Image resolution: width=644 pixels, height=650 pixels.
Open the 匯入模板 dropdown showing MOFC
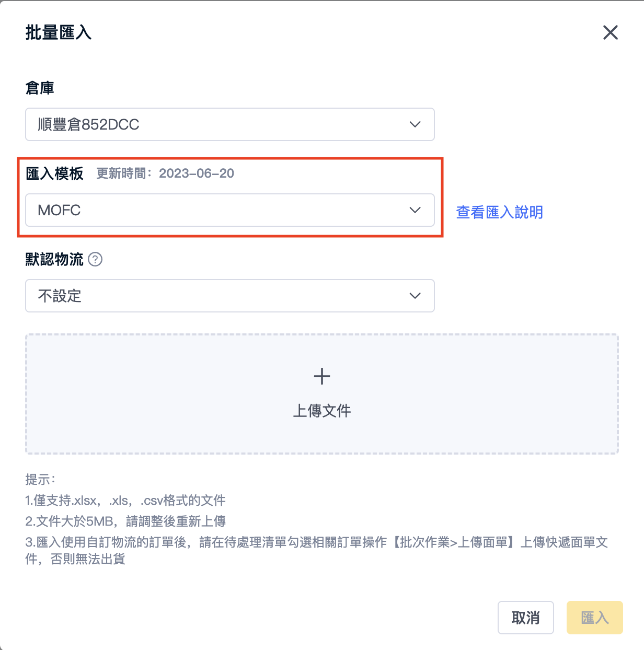230,210
